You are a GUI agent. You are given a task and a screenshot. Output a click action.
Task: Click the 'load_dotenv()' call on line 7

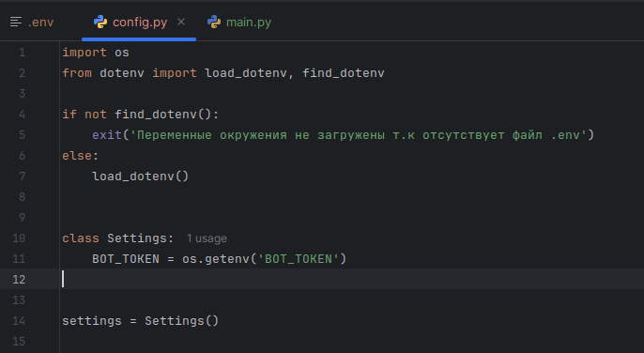pyautogui.click(x=141, y=176)
